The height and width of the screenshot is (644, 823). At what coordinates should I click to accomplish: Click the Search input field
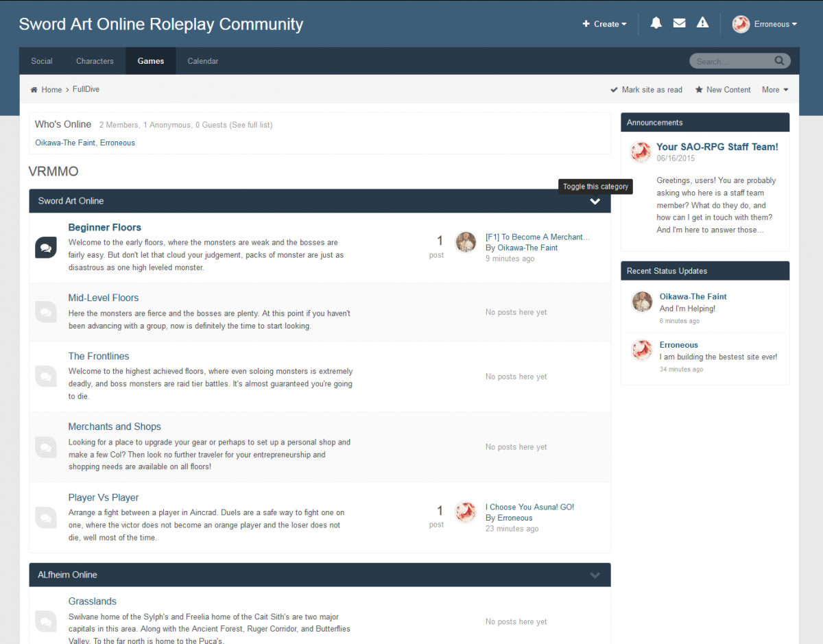pos(732,61)
